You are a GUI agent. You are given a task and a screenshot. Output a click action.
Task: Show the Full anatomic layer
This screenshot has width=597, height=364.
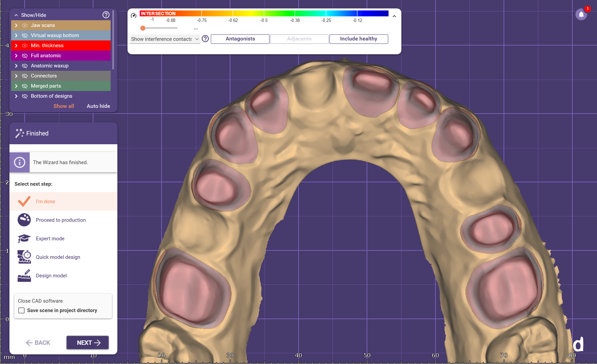pos(25,56)
